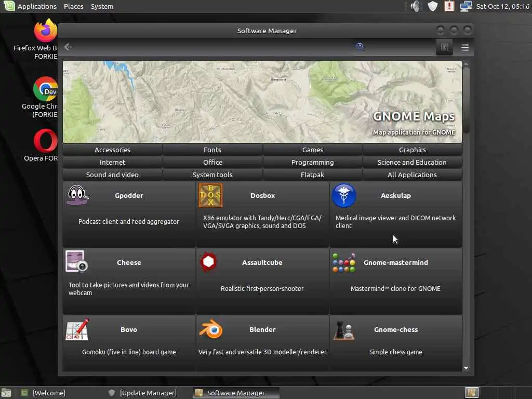The width and height of the screenshot is (532, 399).
Task: Click the Gnome-mastermind colored pegs icon
Action: pyautogui.click(x=344, y=262)
